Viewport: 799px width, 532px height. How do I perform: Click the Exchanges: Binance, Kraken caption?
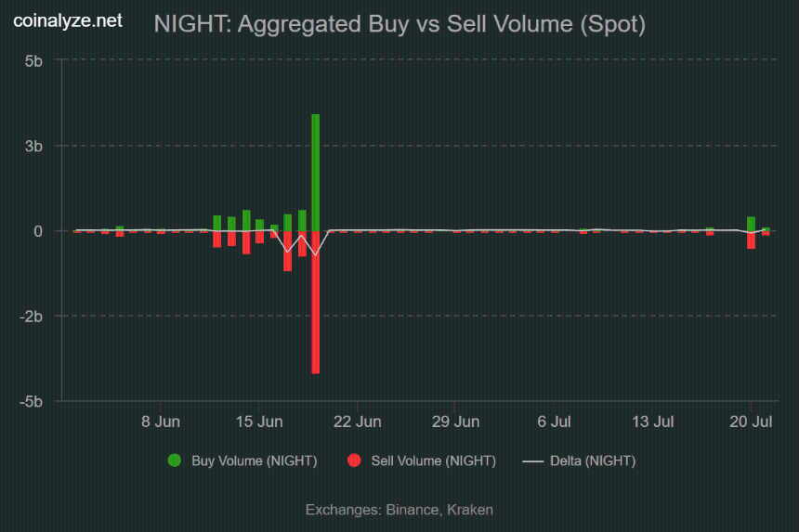(399, 510)
